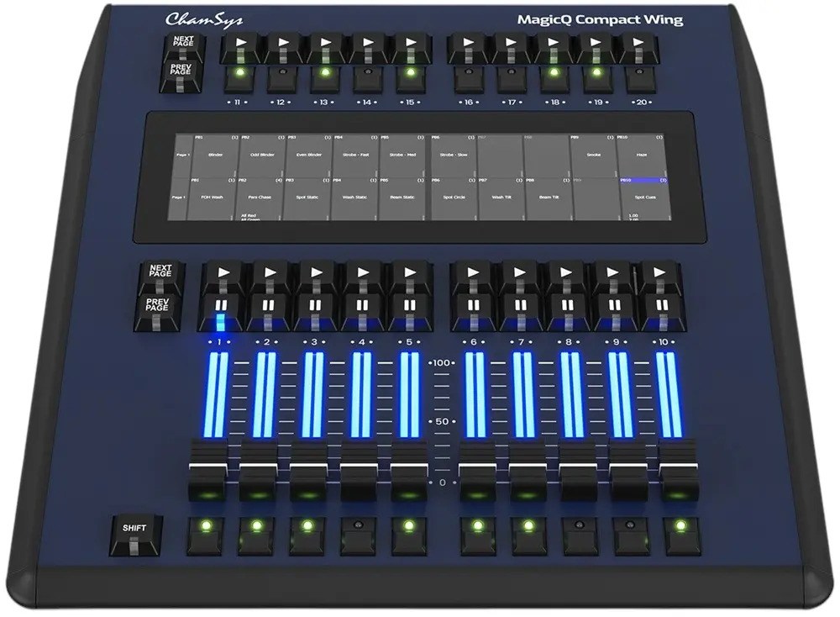Toggle the lit flash button above label 13
Screen dimensions: 840x617
pyautogui.click(x=324, y=78)
